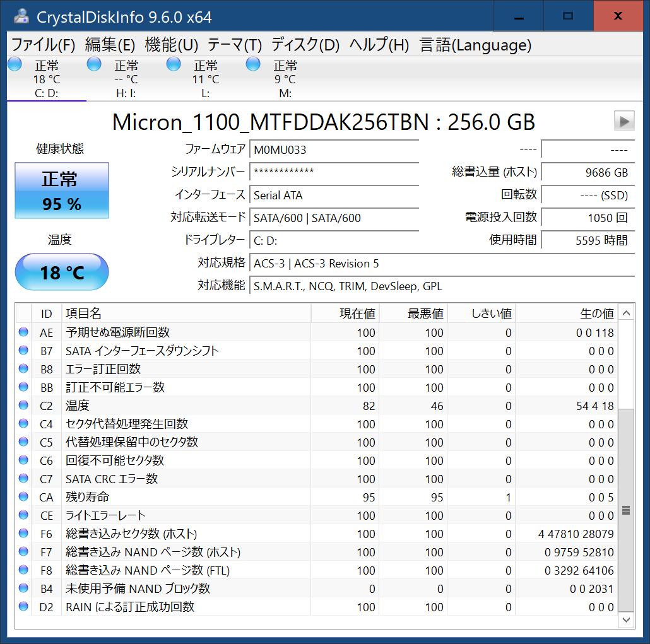Close the CrystalDiskInfo window

(x=618, y=16)
